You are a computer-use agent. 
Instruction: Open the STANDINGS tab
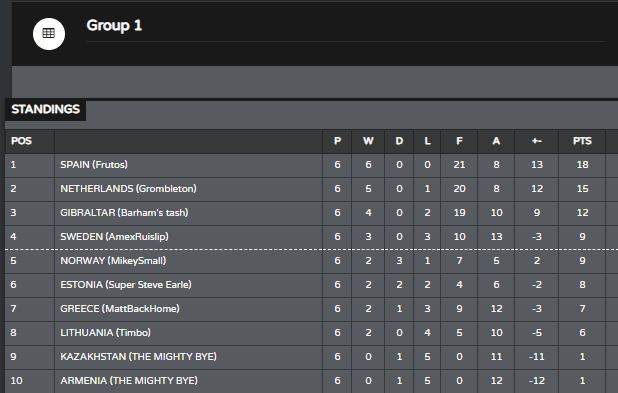click(x=45, y=109)
